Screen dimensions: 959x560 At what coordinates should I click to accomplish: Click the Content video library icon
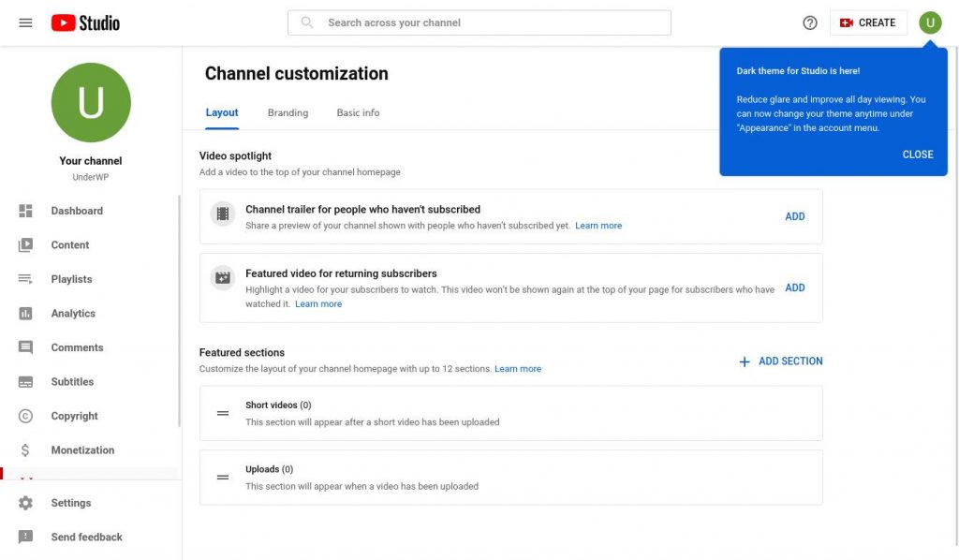[x=25, y=245]
